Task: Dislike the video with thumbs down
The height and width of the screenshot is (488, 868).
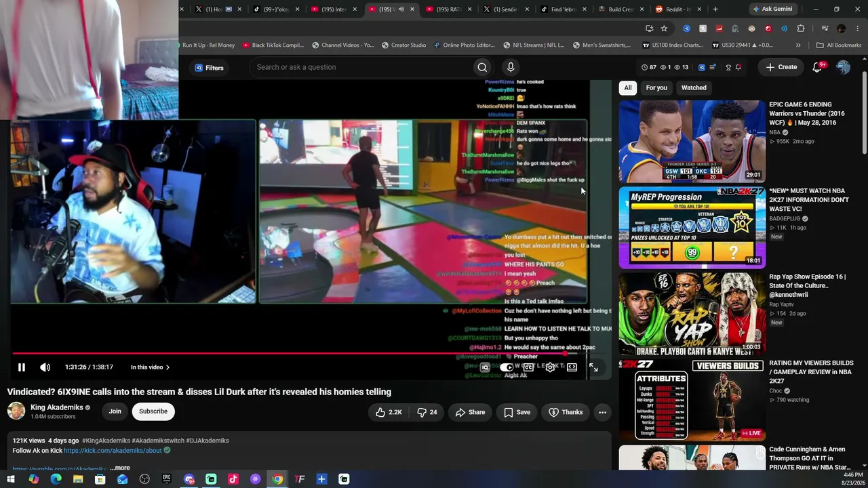Action: [x=427, y=412]
